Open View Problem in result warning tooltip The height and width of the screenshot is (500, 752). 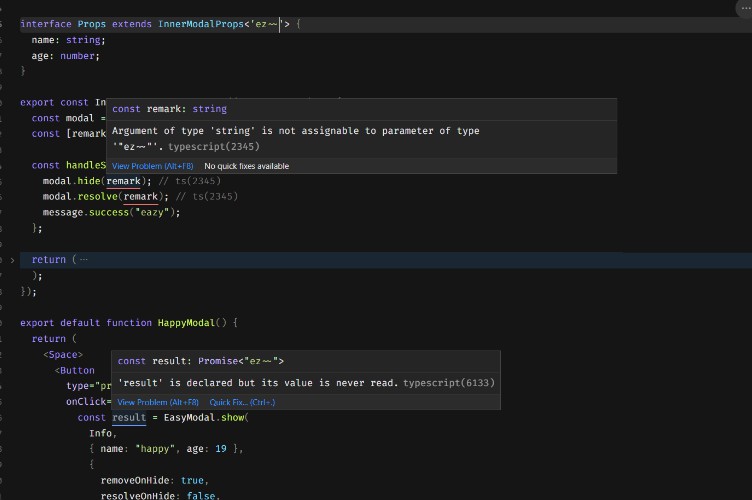click(x=158, y=402)
